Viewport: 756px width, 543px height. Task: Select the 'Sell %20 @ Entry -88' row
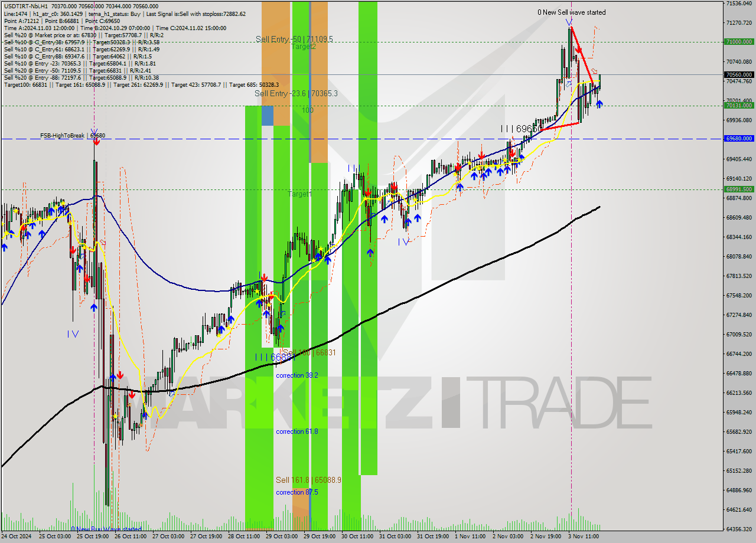point(81,77)
